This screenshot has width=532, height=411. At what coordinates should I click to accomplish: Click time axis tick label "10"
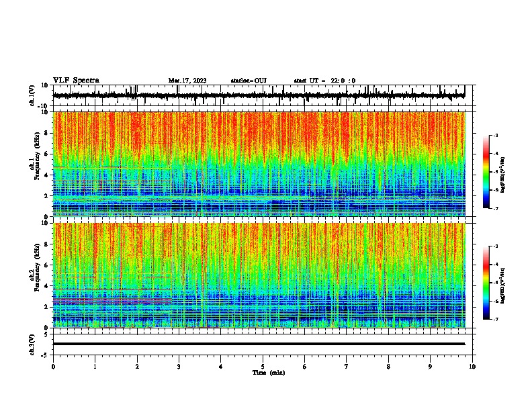point(472,367)
